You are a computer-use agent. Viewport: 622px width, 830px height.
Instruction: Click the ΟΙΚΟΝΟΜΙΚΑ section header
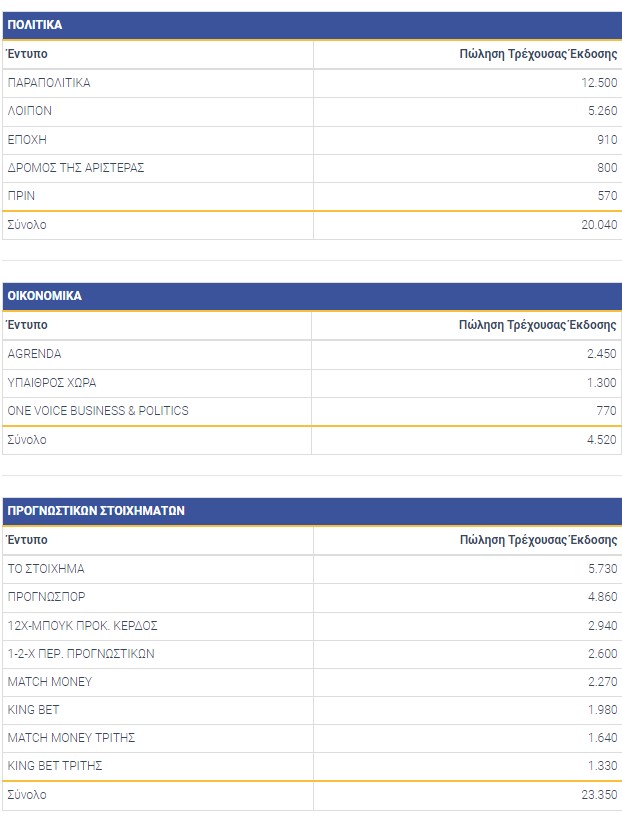[x=45, y=296]
